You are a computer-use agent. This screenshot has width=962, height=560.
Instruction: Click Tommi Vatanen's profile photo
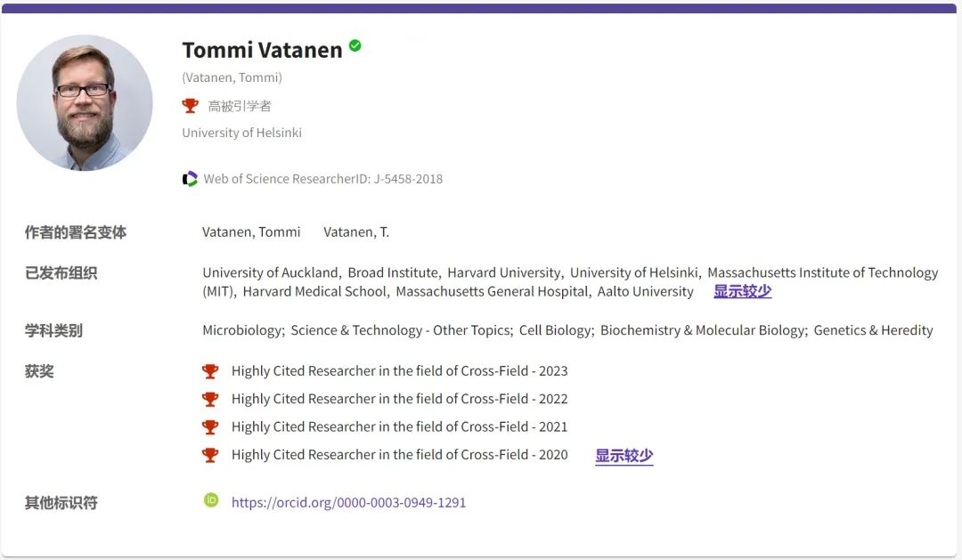click(x=85, y=102)
